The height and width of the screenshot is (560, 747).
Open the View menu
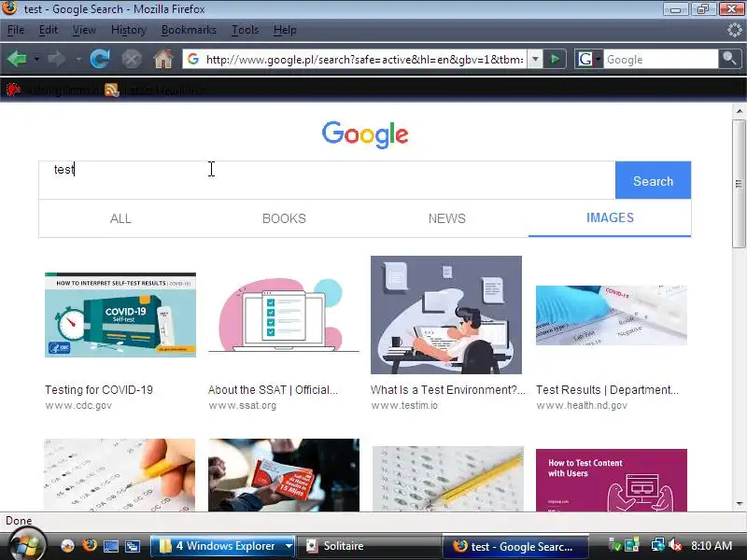coord(84,30)
